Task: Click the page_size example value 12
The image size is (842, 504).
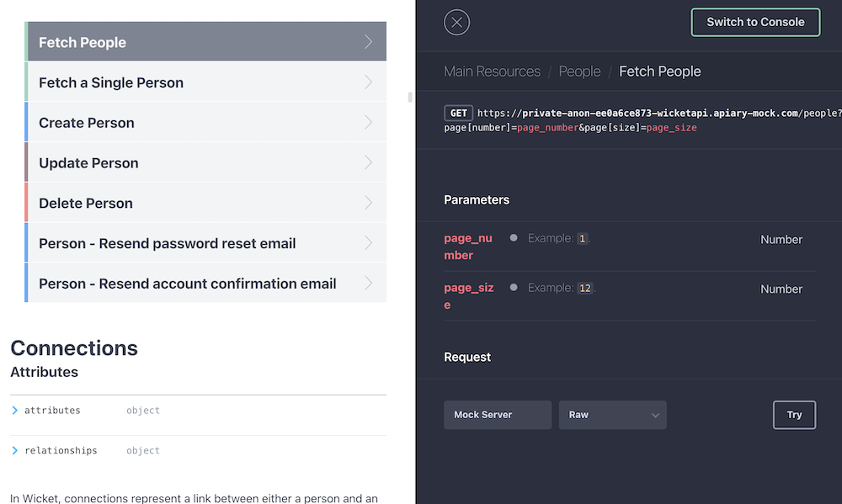Action: (x=584, y=288)
